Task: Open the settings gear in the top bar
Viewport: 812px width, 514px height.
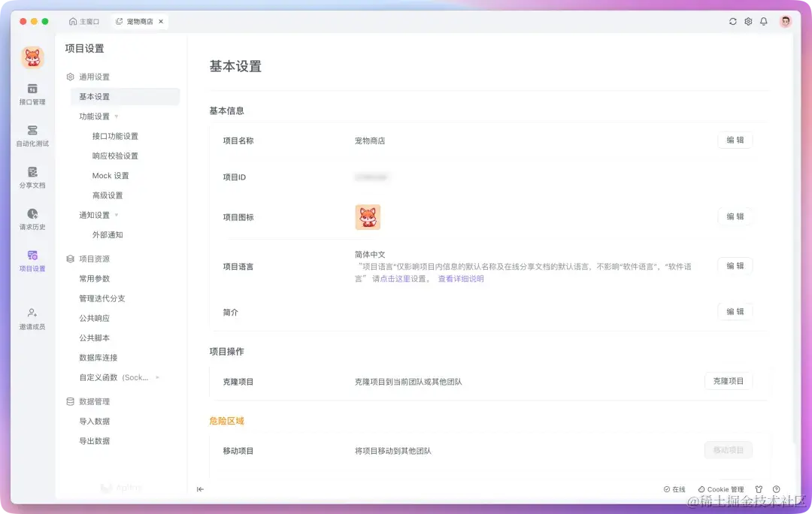Action: click(x=748, y=21)
